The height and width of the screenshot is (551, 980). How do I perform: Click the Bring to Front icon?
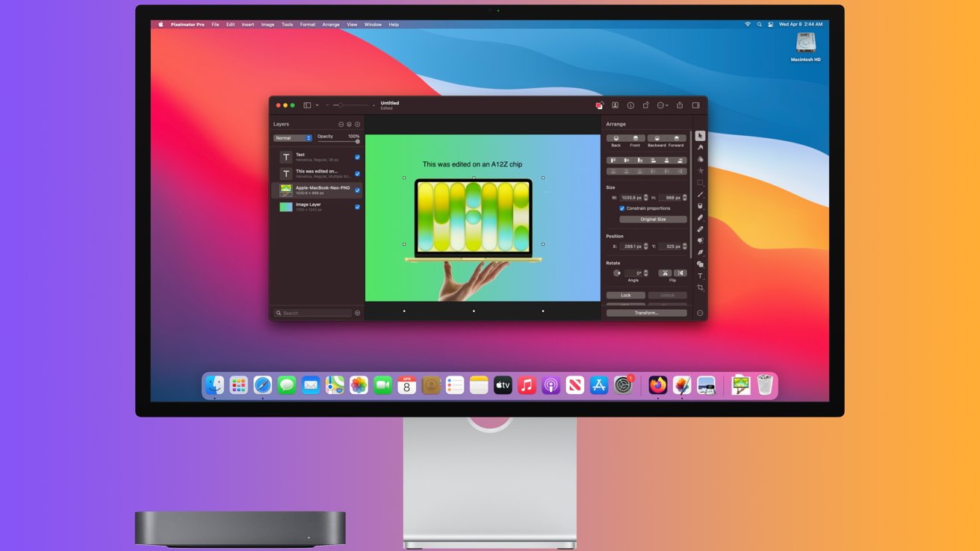[635, 139]
